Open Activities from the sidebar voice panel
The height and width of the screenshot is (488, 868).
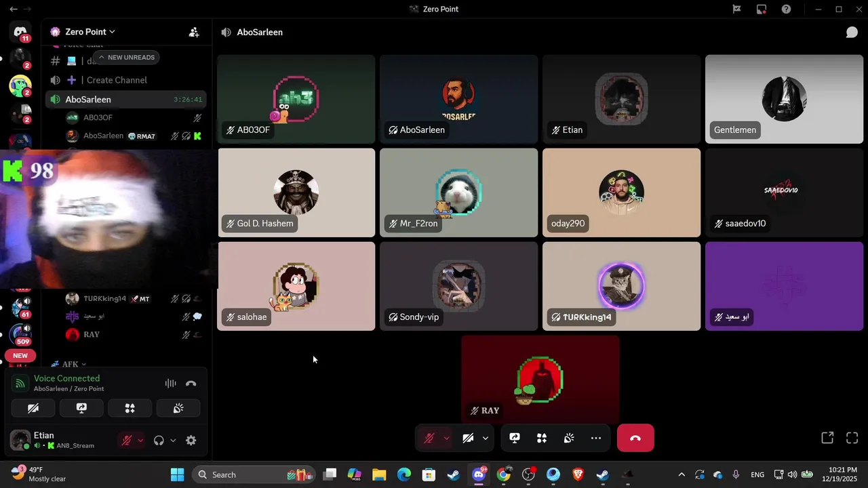(130, 408)
